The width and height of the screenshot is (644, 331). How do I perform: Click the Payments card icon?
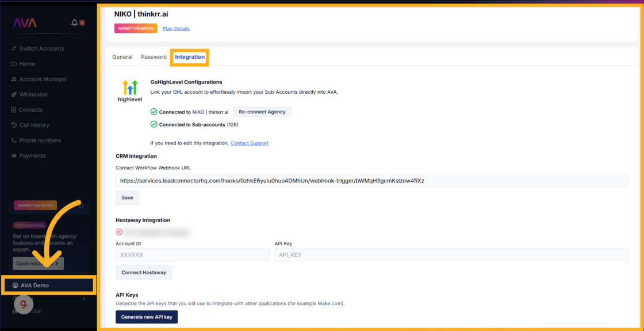click(x=14, y=156)
